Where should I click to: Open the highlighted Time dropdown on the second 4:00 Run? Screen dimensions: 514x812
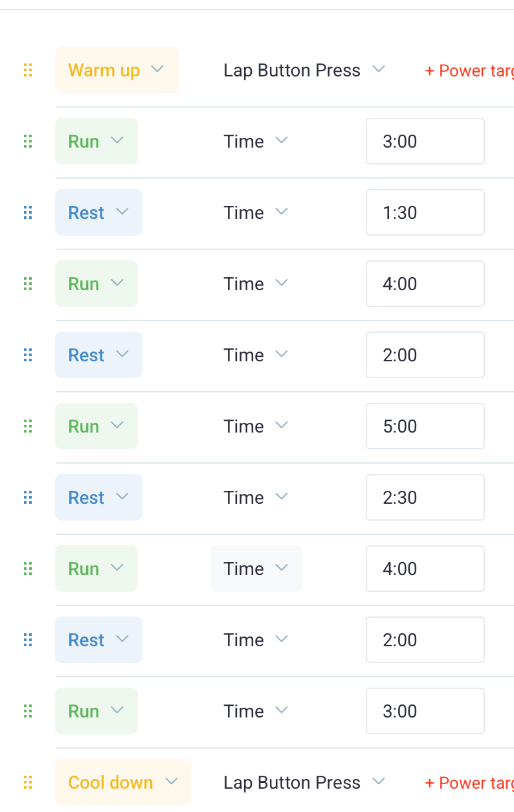point(256,569)
